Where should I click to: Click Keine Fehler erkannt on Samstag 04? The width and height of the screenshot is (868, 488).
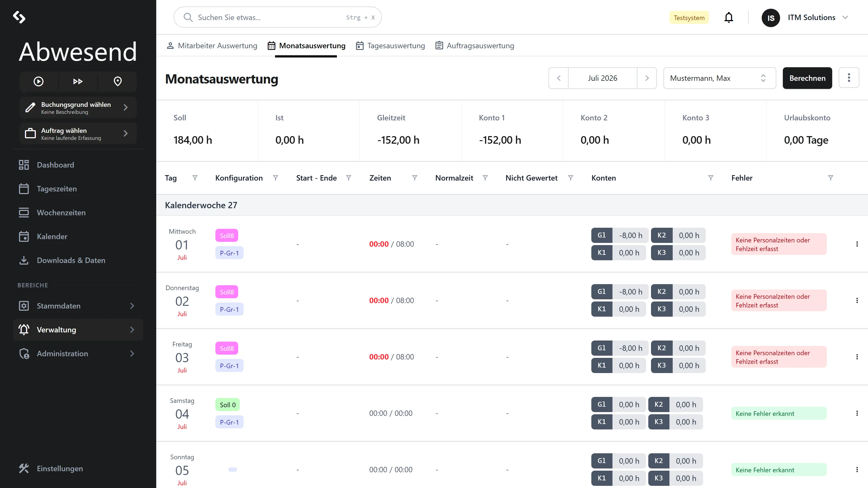pos(779,413)
